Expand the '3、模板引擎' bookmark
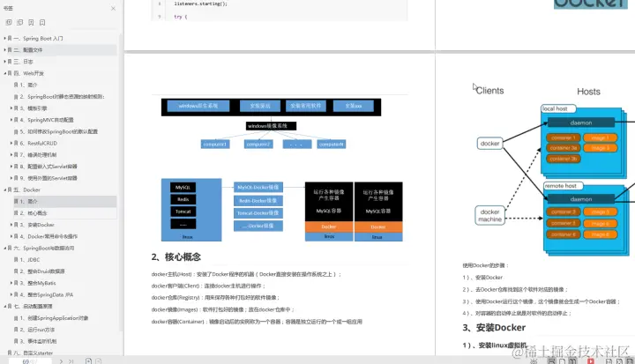The image size is (635, 364). [11, 108]
